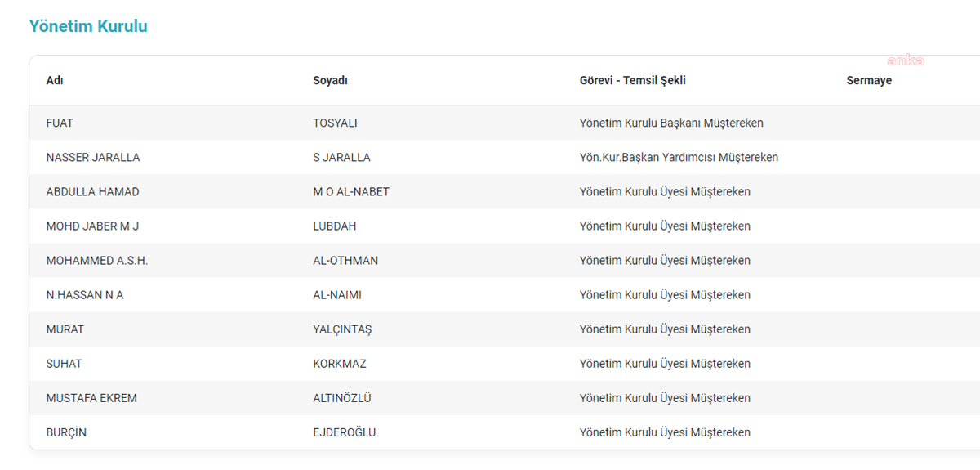Click the ABDULLA HAMAD name cell
Image resolution: width=980 pixels, height=470 pixels.
[92, 192]
